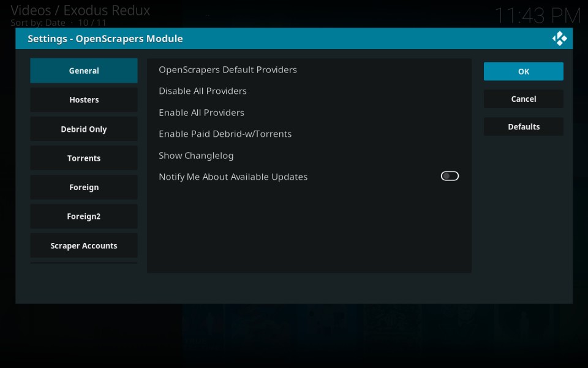Click the Kodi logo icon in dialog header

559,38
